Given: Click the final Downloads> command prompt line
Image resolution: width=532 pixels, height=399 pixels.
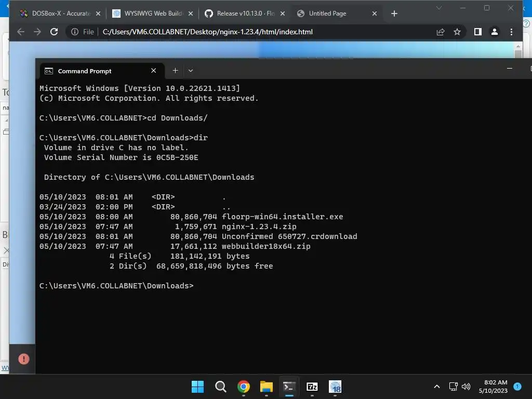Looking at the screenshot, I should (x=116, y=286).
